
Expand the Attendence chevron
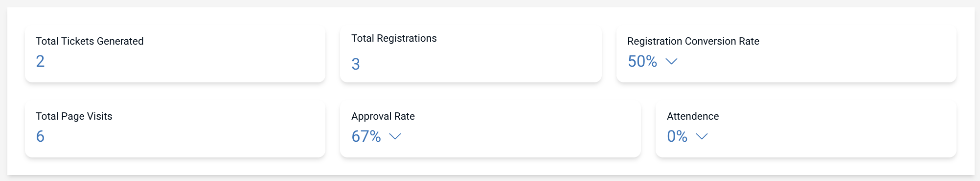pyautogui.click(x=702, y=136)
